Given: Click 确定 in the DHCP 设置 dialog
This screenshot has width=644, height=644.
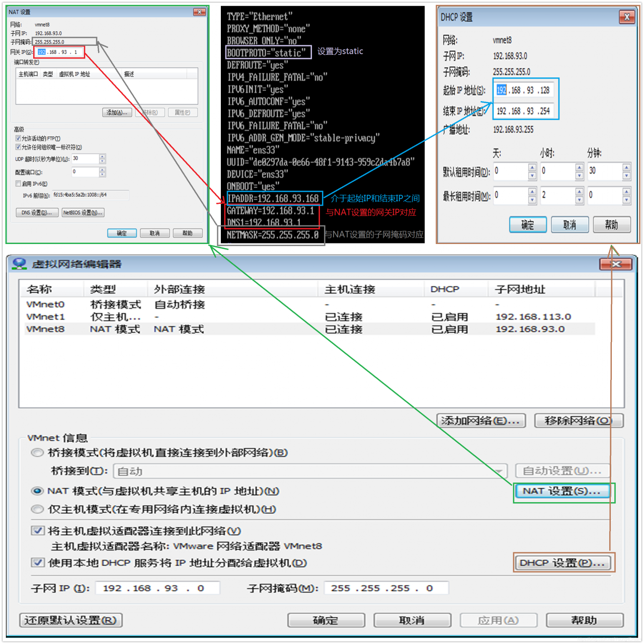Looking at the screenshot, I should pyautogui.click(x=528, y=225).
